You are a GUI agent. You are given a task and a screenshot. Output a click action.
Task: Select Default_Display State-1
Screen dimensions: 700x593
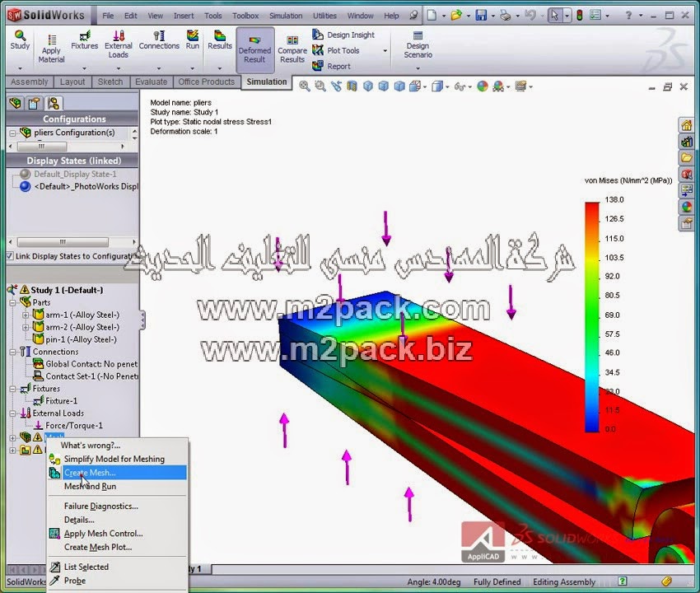click(75, 174)
